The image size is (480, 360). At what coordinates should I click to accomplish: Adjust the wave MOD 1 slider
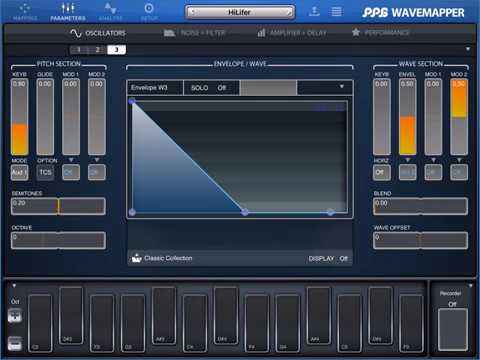pos(433,117)
